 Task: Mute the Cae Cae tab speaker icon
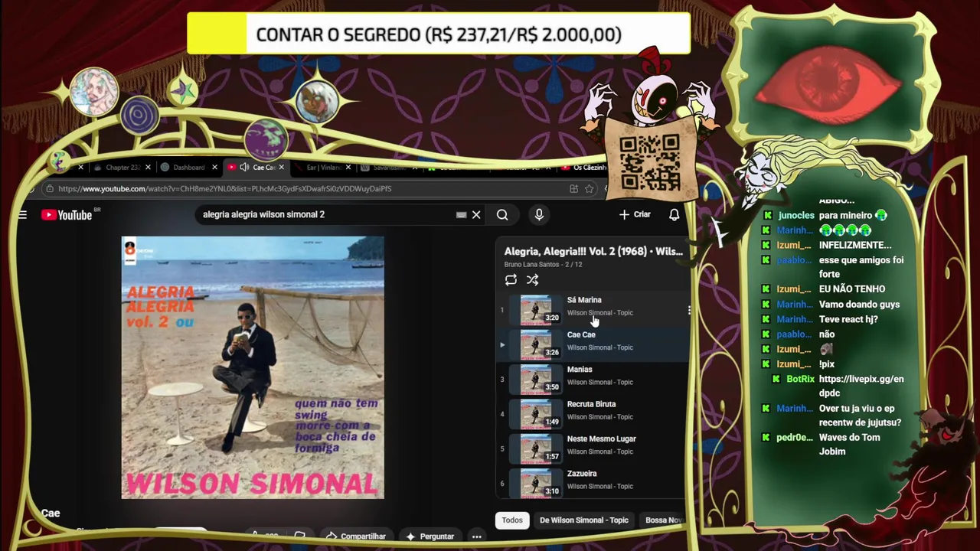click(244, 168)
